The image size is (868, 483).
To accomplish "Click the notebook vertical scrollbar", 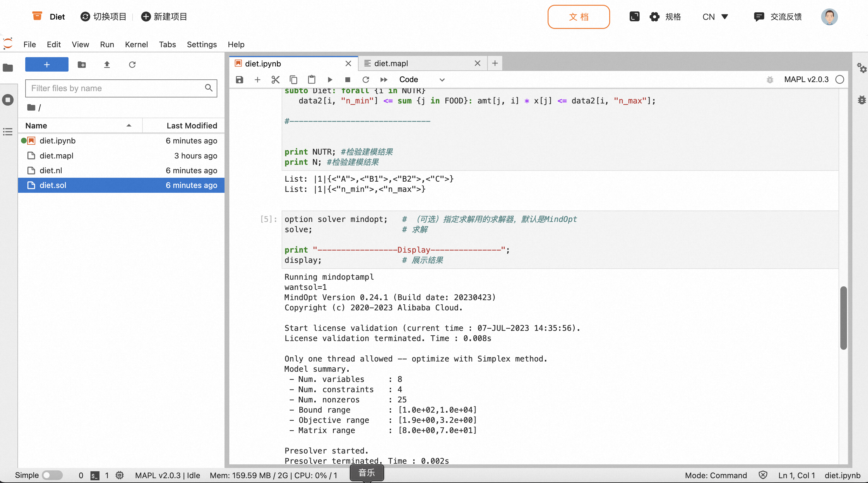I will coord(843,317).
